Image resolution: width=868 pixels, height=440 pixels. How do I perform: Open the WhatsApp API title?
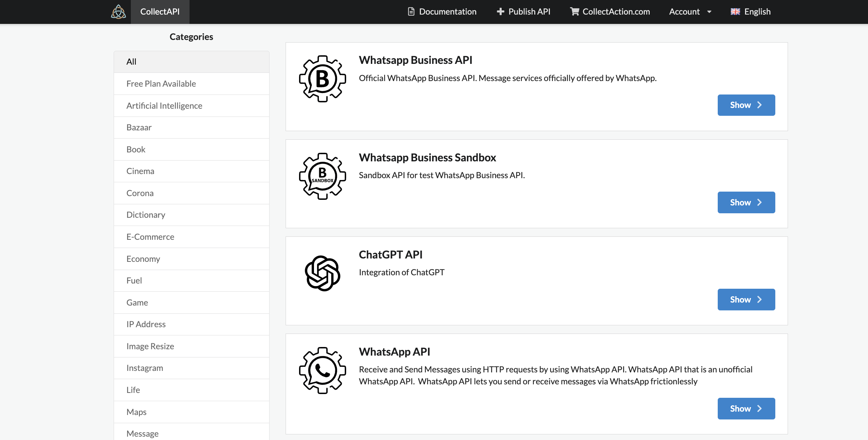(x=394, y=352)
